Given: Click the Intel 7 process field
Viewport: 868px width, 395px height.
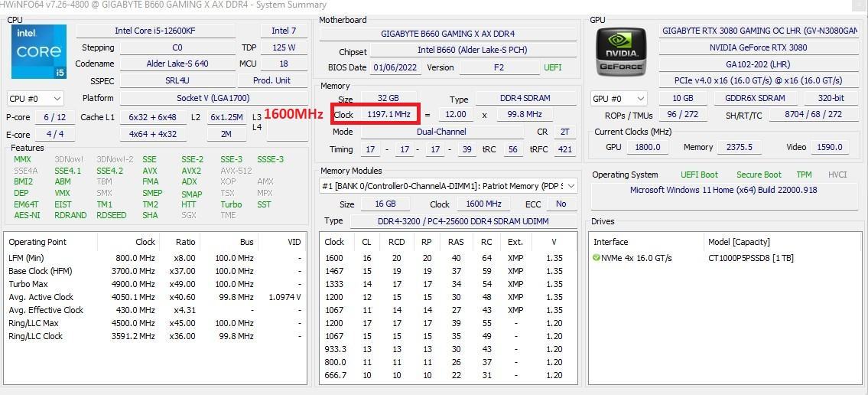Looking at the screenshot, I should 284,31.
